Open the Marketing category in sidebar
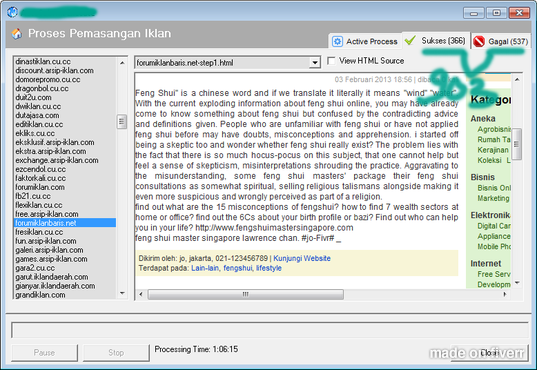Viewport: 537px width, 370px height. [x=494, y=198]
